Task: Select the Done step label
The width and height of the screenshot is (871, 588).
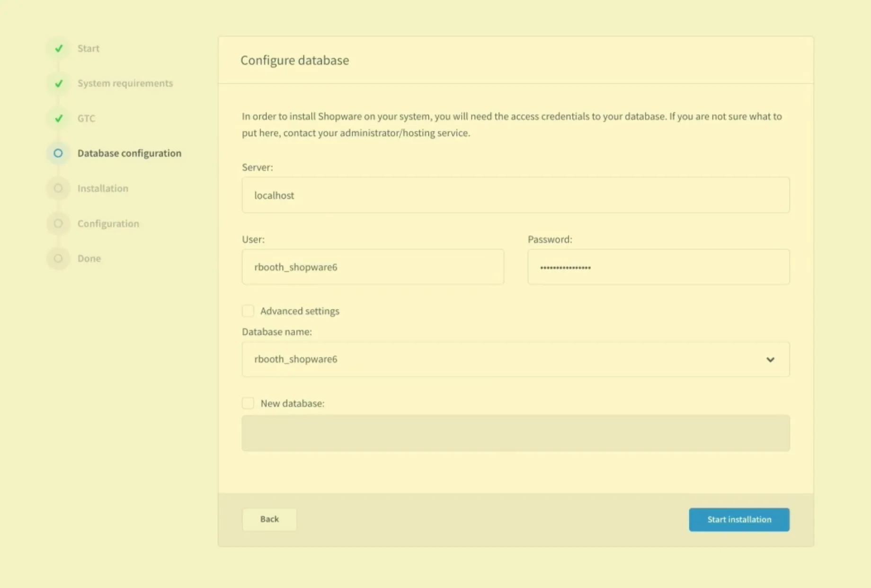Action: pos(89,258)
